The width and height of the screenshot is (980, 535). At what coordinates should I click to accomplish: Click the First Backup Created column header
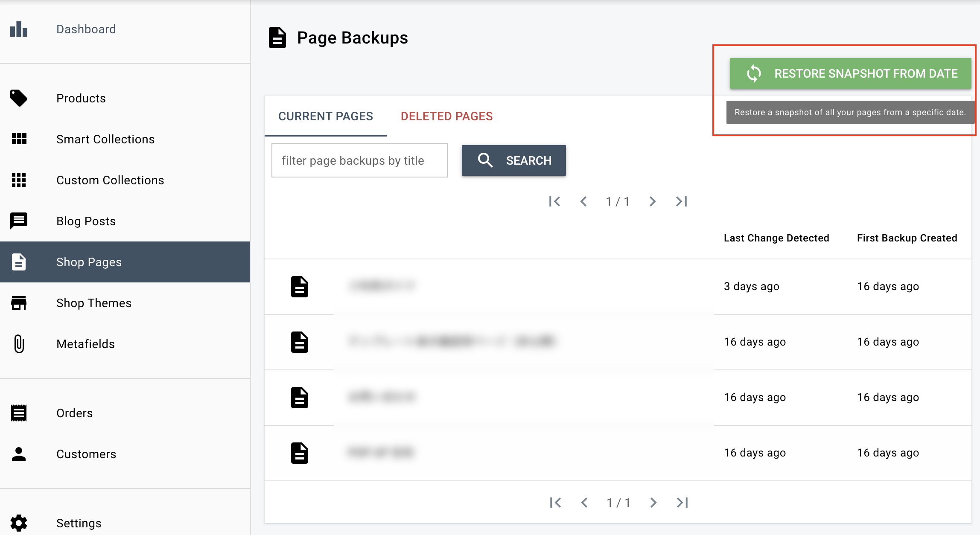(907, 238)
